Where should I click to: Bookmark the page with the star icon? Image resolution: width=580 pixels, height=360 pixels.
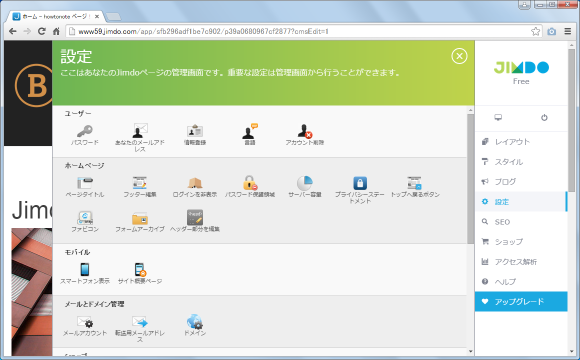point(535,31)
